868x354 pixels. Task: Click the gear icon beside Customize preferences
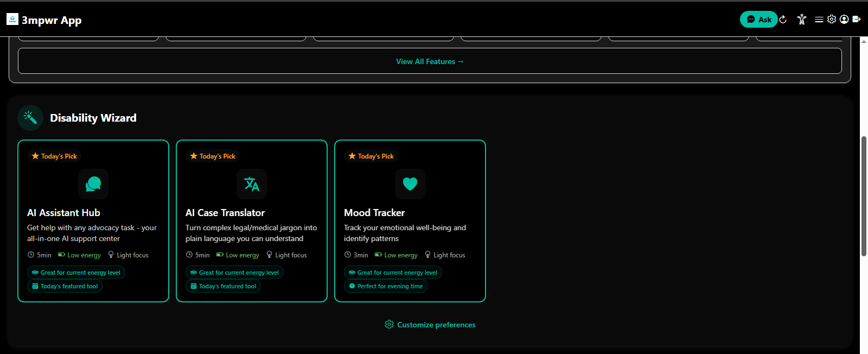click(x=389, y=325)
